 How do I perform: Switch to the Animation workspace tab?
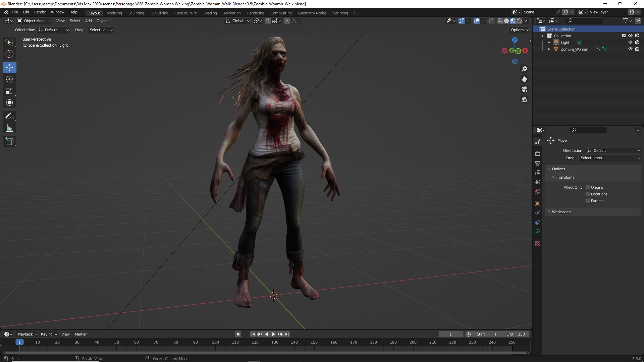(232, 13)
